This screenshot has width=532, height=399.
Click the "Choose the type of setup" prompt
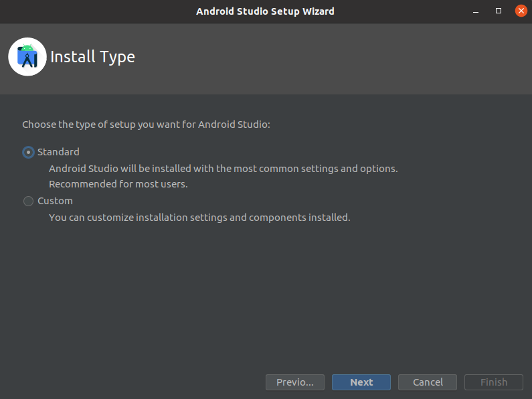pos(147,125)
